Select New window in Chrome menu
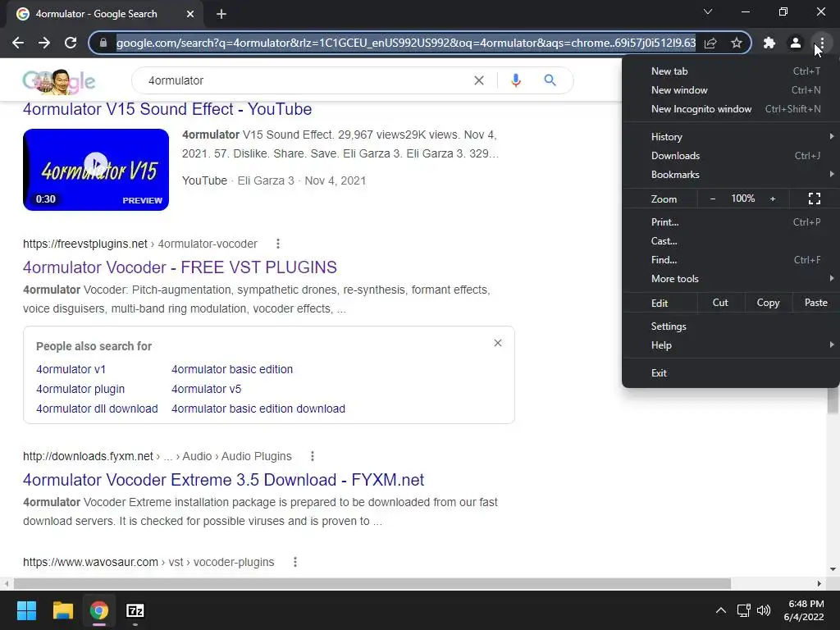 pyautogui.click(x=731, y=90)
